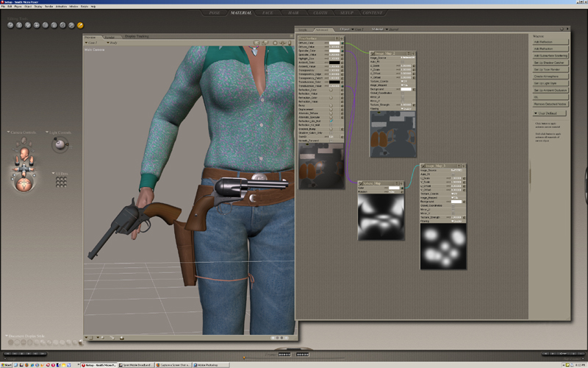Click the Texture_Strength key icon in Image_Map_3
The height and width of the screenshot is (368, 588).
pos(464,217)
